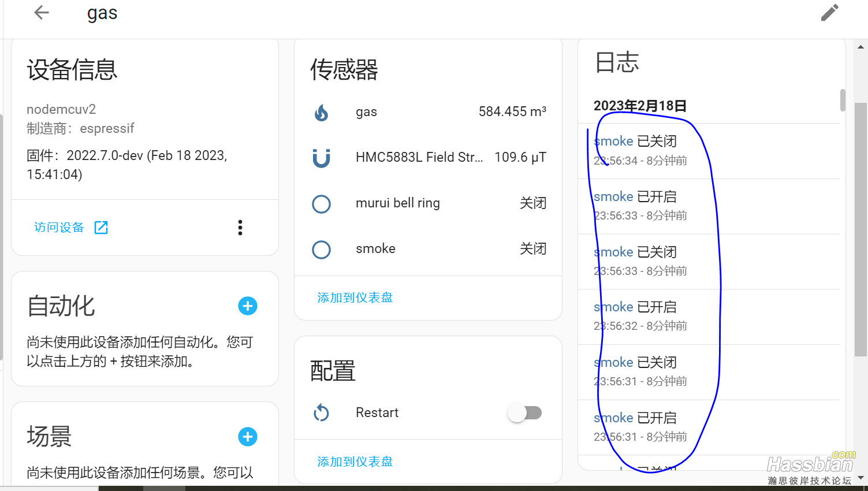
Task: Click the log panel scrollbar thumb
Action: (x=843, y=100)
